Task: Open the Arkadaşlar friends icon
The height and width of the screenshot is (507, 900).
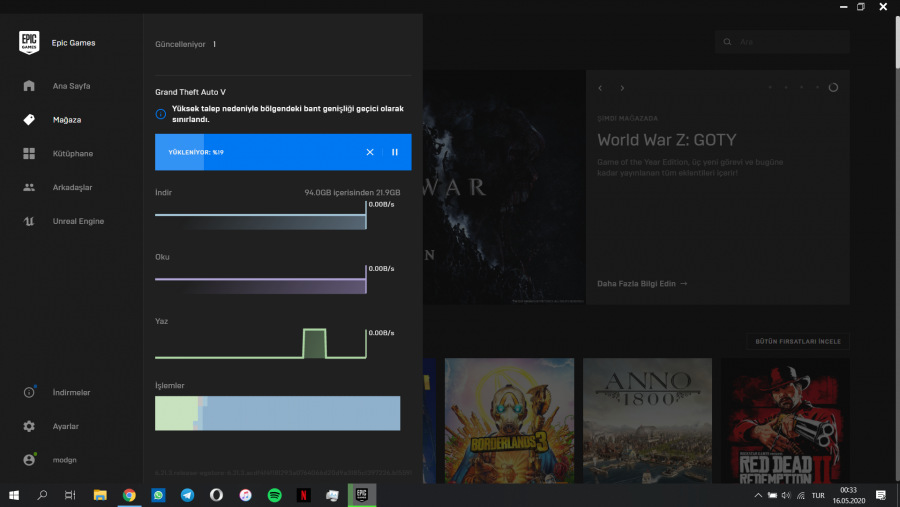Action: (x=29, y=187)
